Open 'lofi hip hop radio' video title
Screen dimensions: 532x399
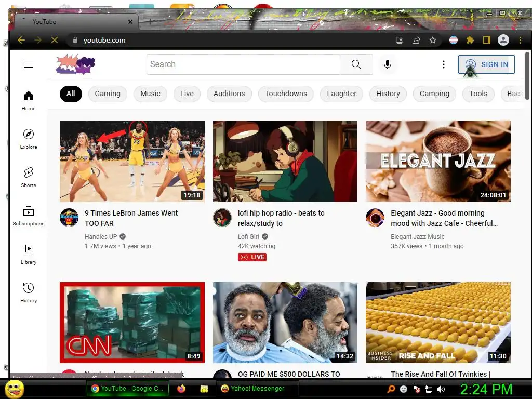click(281, 218)
